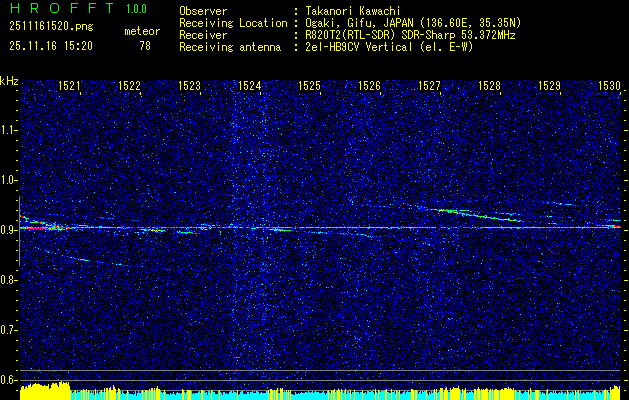Click the 1526 time marker
Viewport: 629px width, 400px height.
(369, 85)
